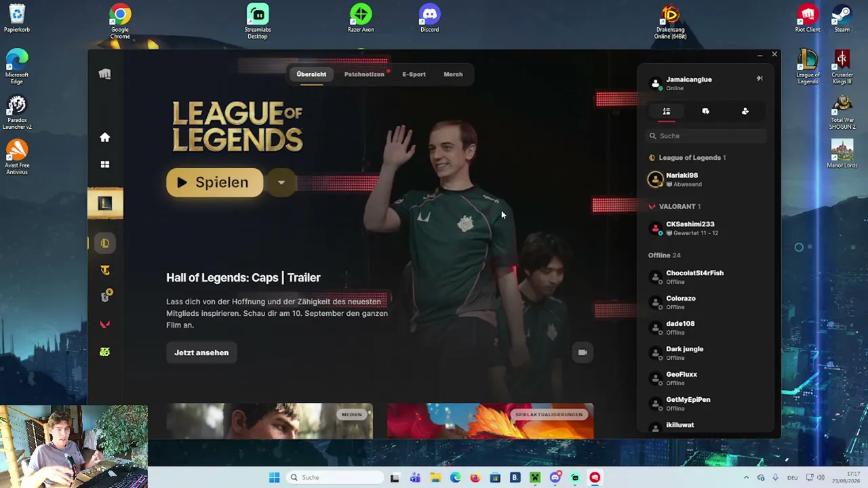Viewport: 868px width, 488px height.
Task: Open the Riot Client desktop shortcut
Action: (x=807, y=18)
